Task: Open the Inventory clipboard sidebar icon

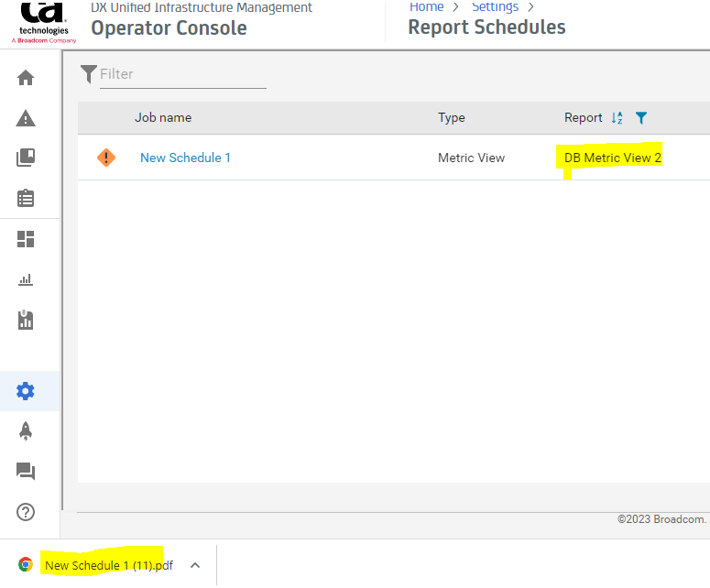Action: pyautogui.click(x=26, y=198)
